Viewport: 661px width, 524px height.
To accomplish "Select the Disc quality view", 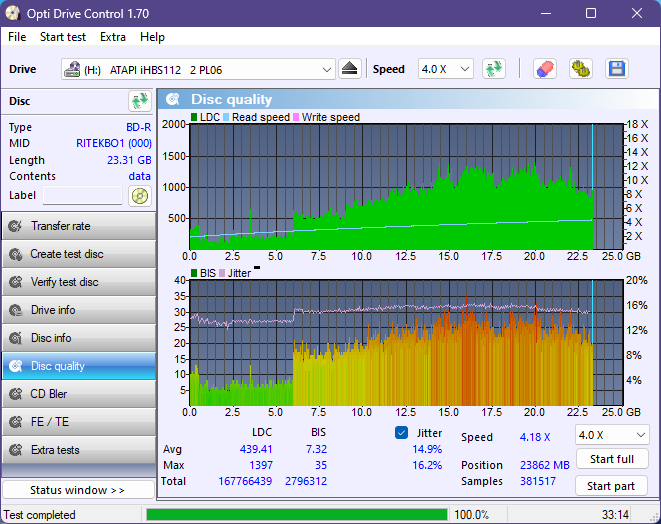I will pyautogui.click(x=79, y=366).
